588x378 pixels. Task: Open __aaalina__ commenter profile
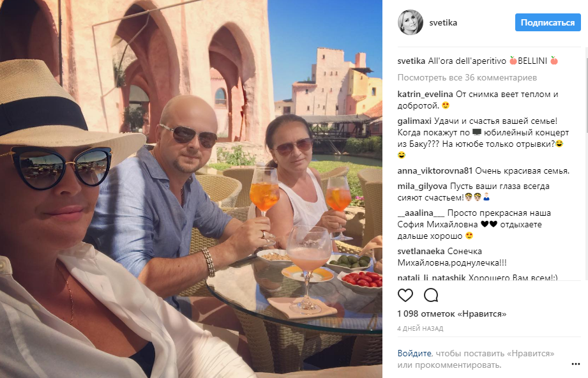point(421,213)
